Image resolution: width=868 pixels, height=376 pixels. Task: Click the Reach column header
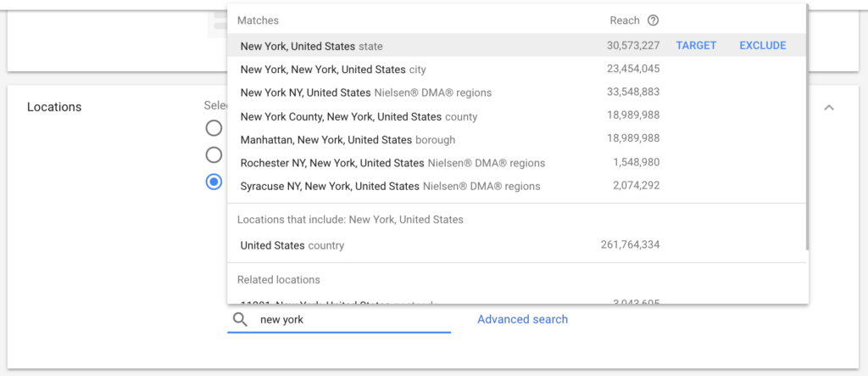[x=625, y=20]
